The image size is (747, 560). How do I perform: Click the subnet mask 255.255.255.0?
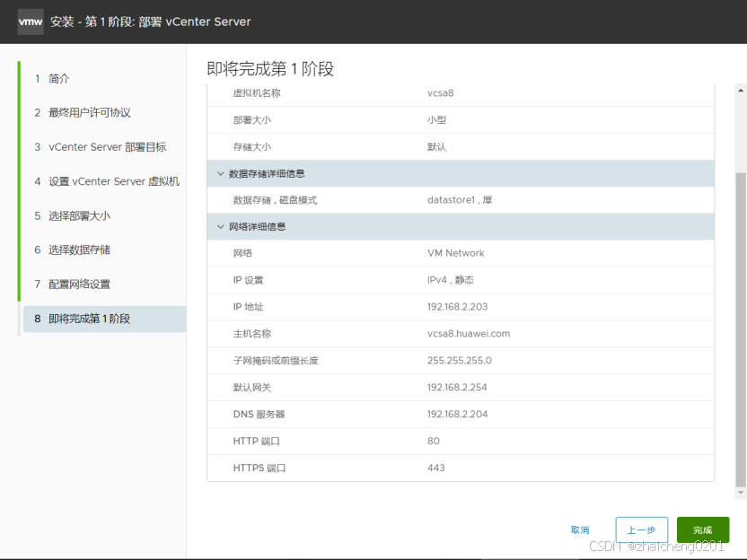[x=460, y=361]
